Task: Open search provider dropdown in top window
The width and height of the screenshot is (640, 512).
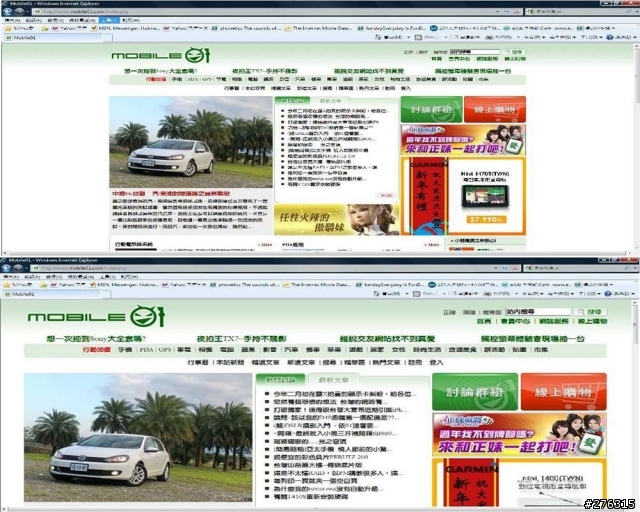Action: [x=636, y=11]
